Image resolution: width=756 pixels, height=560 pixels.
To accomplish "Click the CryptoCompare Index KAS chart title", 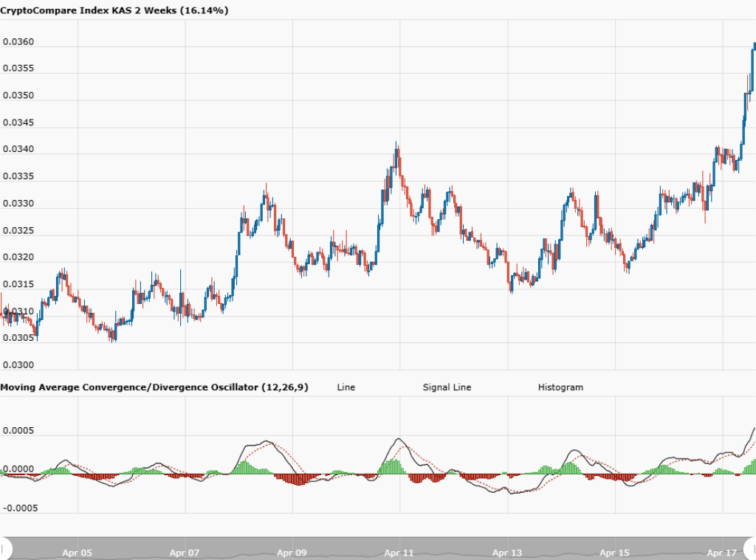I will pyautogui.click(x=114, y=10).
